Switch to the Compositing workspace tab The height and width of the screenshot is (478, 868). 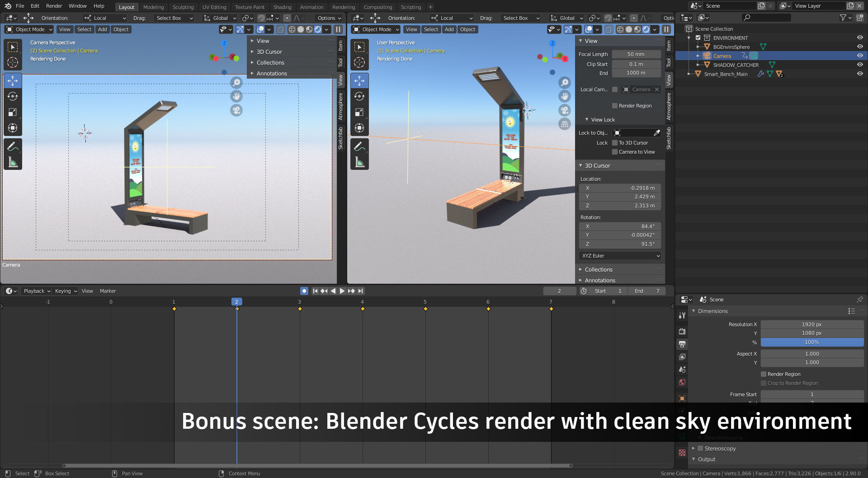(378, 7)
